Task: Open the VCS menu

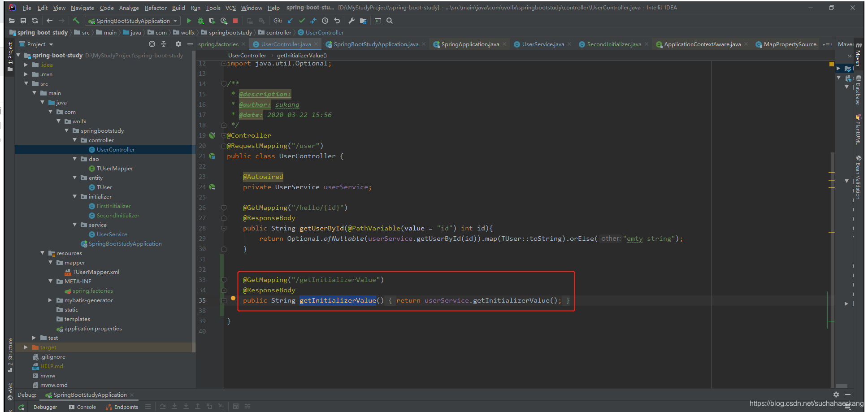Action: [x=230, y=8]
